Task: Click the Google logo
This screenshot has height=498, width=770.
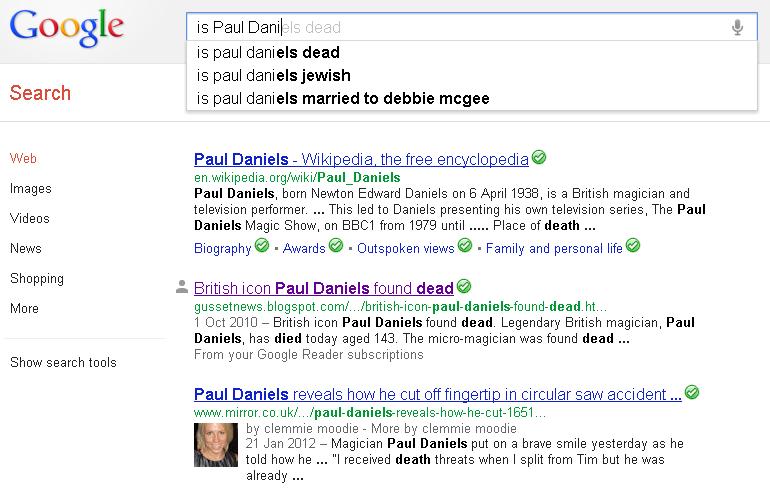Action: (x=66, y=28)
